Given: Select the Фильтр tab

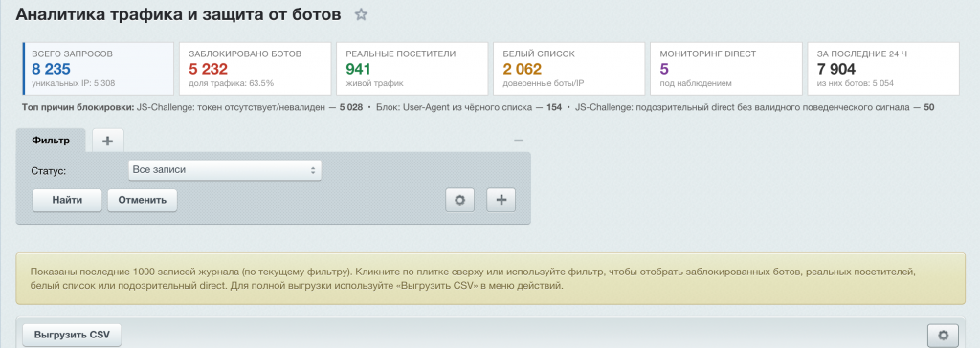Looking at the screenshot, I should coord(51,141).
